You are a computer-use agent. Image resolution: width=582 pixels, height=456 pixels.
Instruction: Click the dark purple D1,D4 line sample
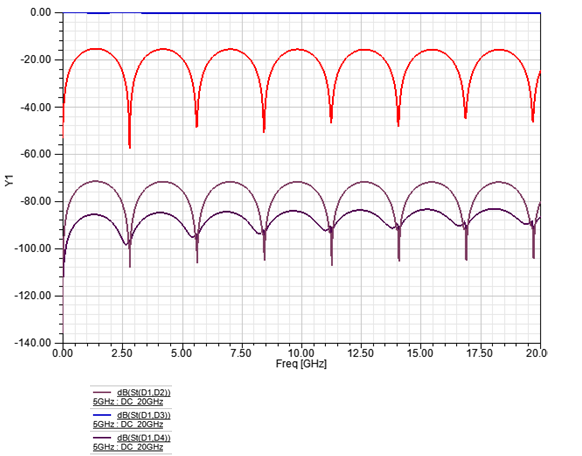click(102, 438)
